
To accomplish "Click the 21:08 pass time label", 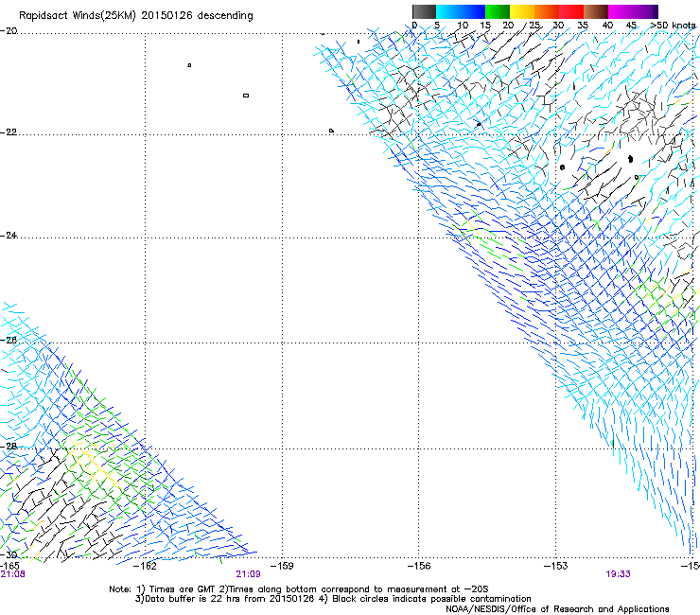I will (x=13, y=574).
